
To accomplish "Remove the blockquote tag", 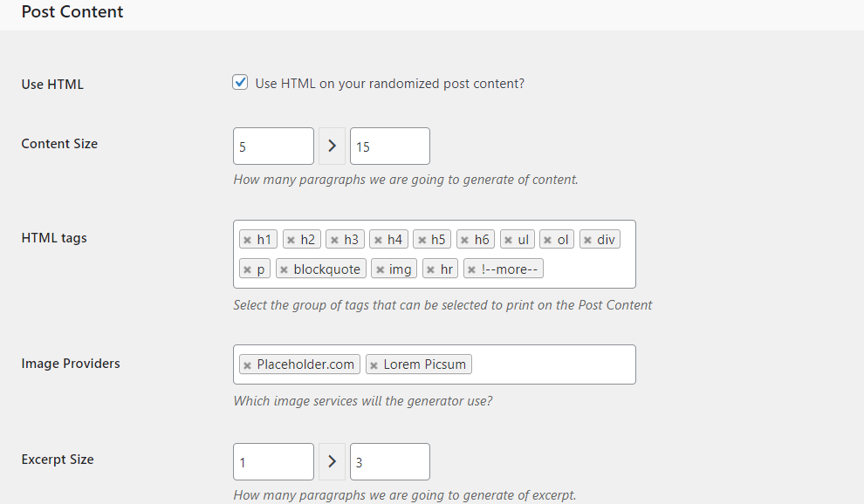I will (x=283, y=269).
